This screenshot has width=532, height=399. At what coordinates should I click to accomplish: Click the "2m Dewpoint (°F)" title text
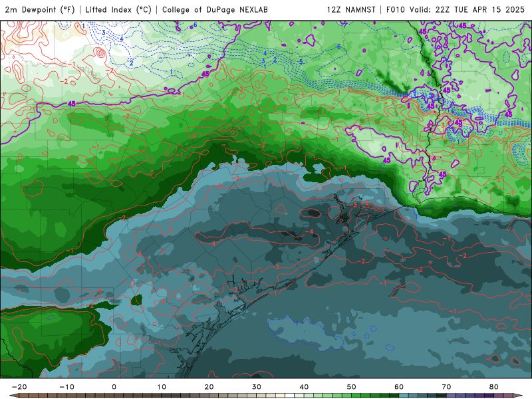pos(40,10)
